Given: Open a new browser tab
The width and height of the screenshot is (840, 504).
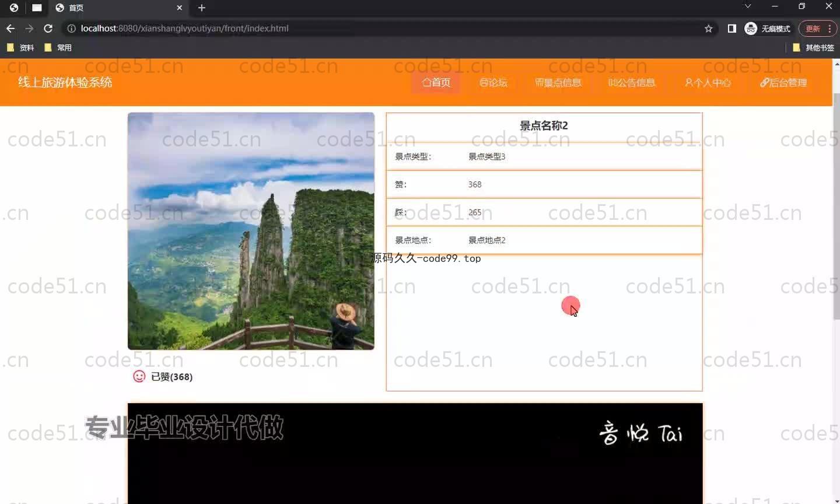Looking at the screenshot, I should 202,8.
